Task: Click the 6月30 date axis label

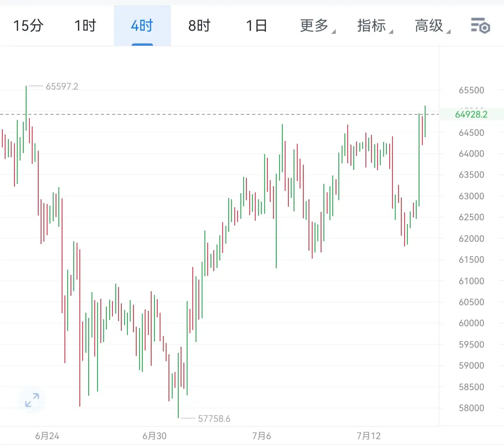Action: click(x=154, y=436)
